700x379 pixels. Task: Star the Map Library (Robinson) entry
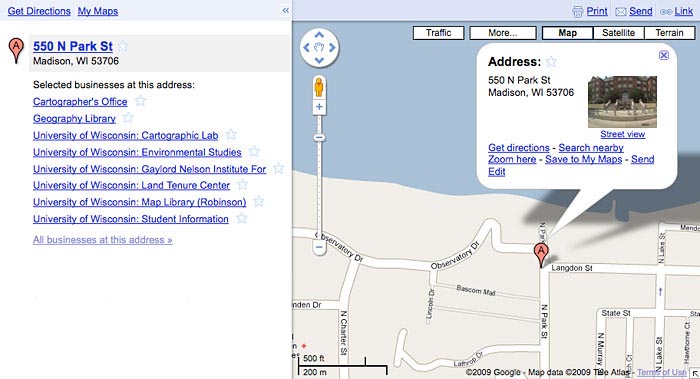click(258, 201)
